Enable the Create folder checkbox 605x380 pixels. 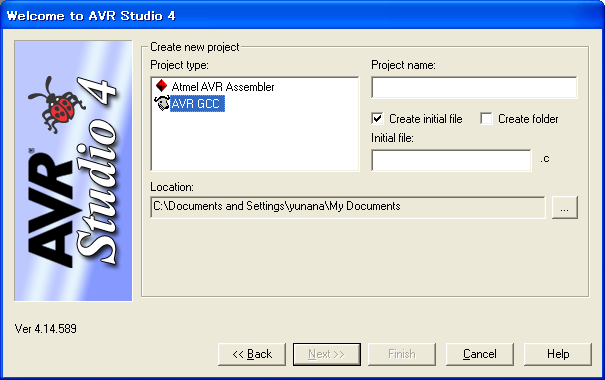[486, 118]
